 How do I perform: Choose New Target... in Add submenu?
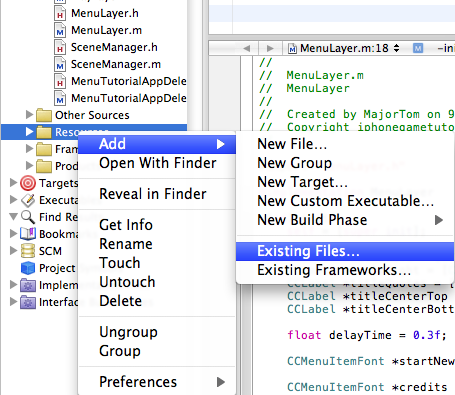coord(345,182)
